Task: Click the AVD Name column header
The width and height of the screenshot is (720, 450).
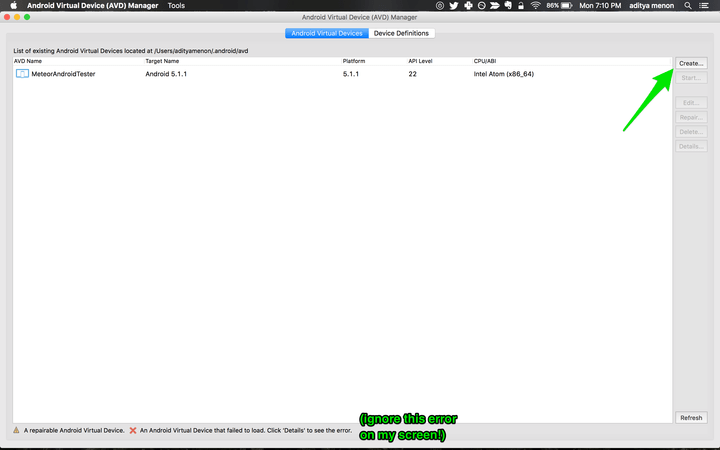Action: pyautogui.click(x=28, y=61)
